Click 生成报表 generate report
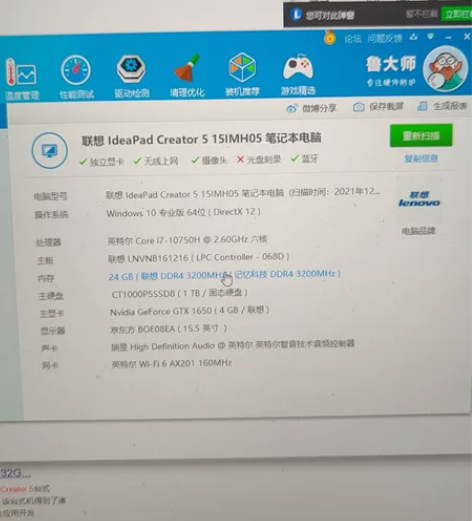Viewport: 472px width, 521px height. (442, 106)
